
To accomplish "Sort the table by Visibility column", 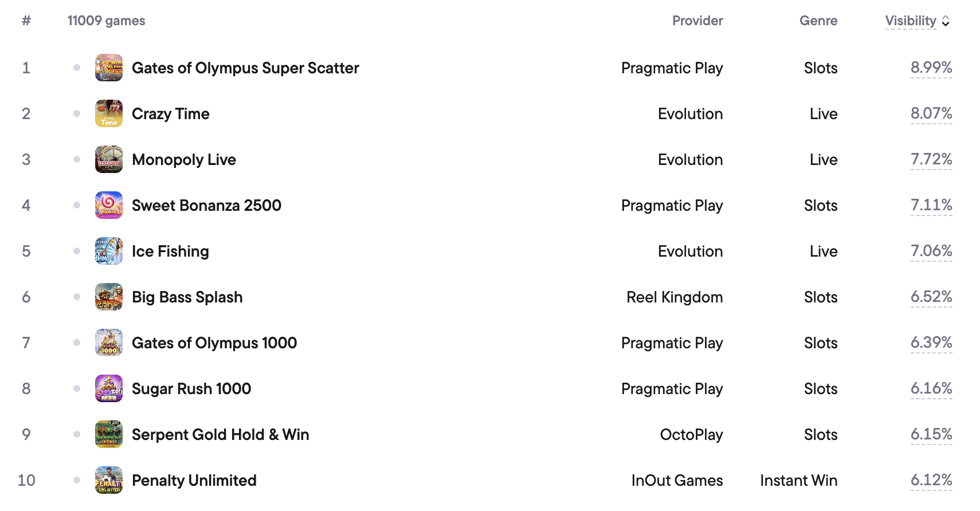I will (911, 21).
